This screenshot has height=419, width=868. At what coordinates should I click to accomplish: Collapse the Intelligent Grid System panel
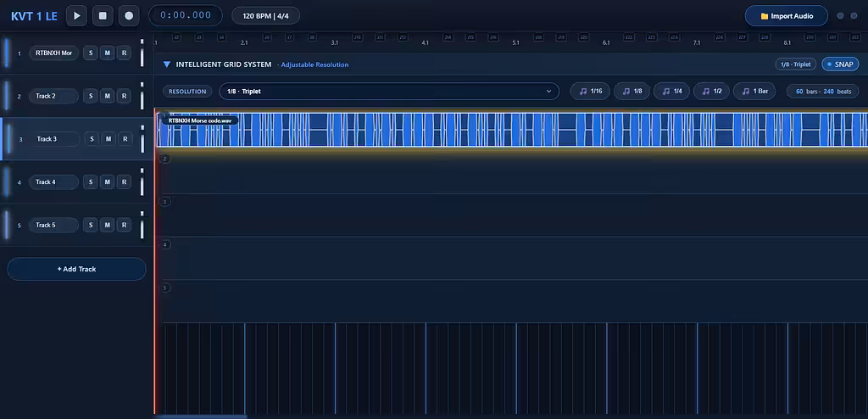point(167,64)
